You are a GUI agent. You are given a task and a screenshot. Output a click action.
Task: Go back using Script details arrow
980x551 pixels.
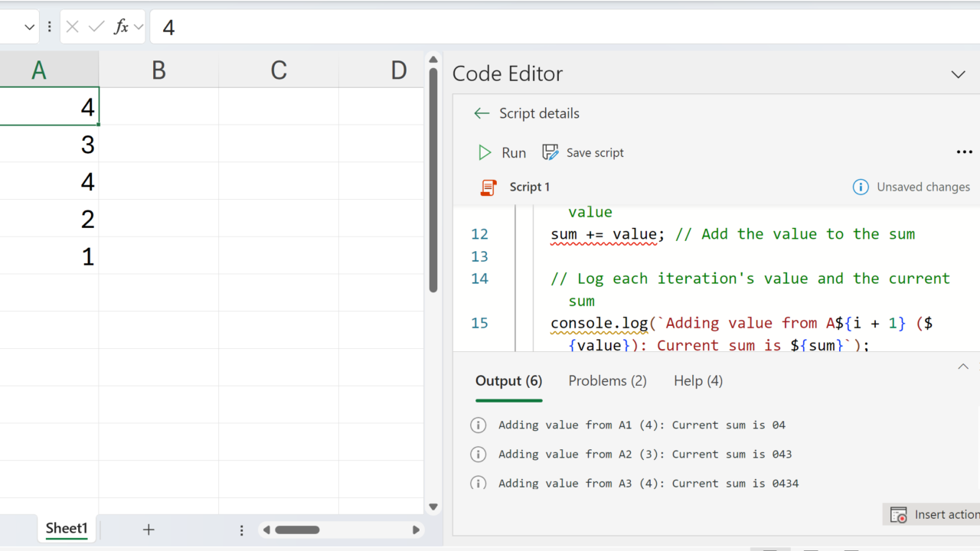click(481, 113)
